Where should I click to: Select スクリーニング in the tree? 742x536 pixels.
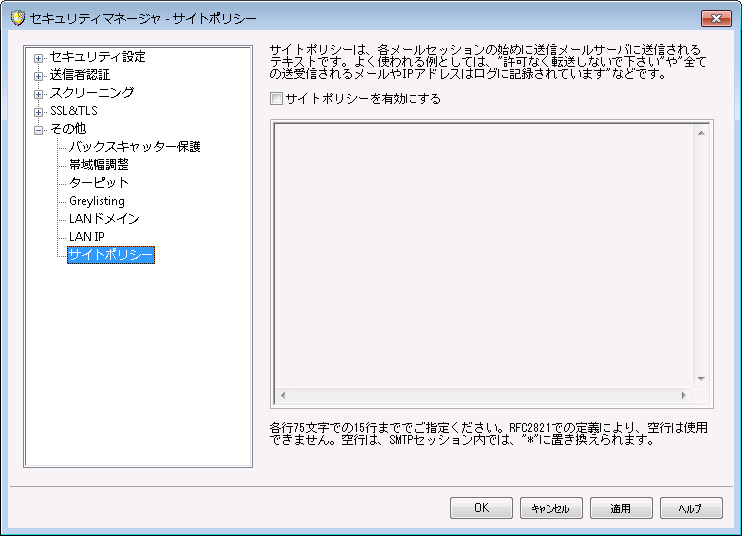coord(92,93)
